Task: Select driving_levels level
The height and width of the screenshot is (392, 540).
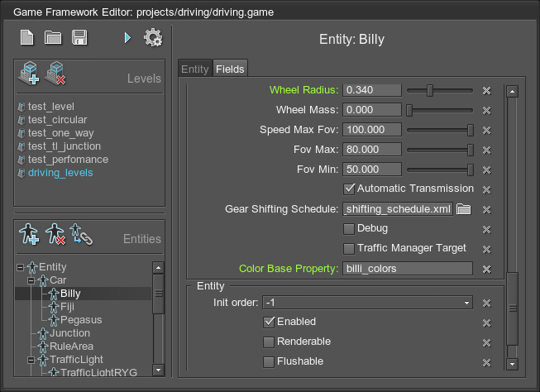Action: coord(60,173)
